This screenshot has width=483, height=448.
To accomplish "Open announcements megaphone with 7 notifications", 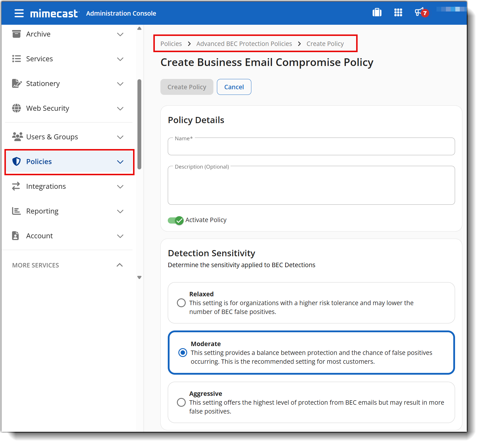I will point(421,12).
